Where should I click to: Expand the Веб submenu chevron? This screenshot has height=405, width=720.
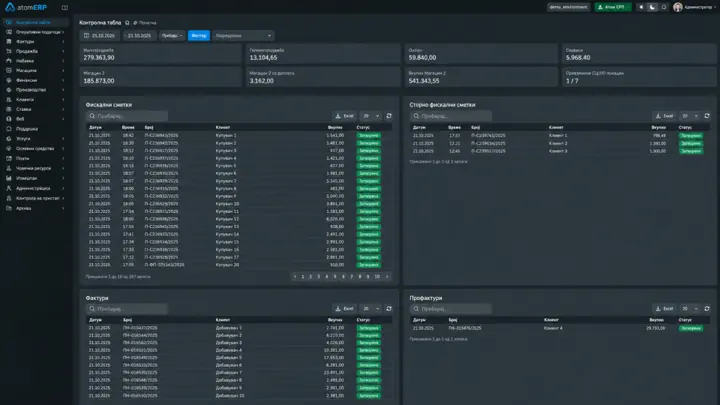pos(63,119)
